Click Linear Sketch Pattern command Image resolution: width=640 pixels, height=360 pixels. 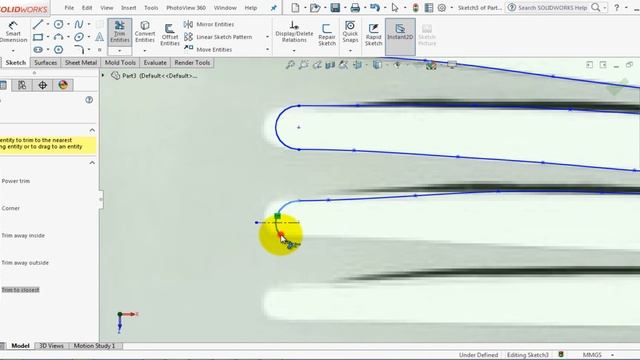pyautogui.click(x=218, y=37)
